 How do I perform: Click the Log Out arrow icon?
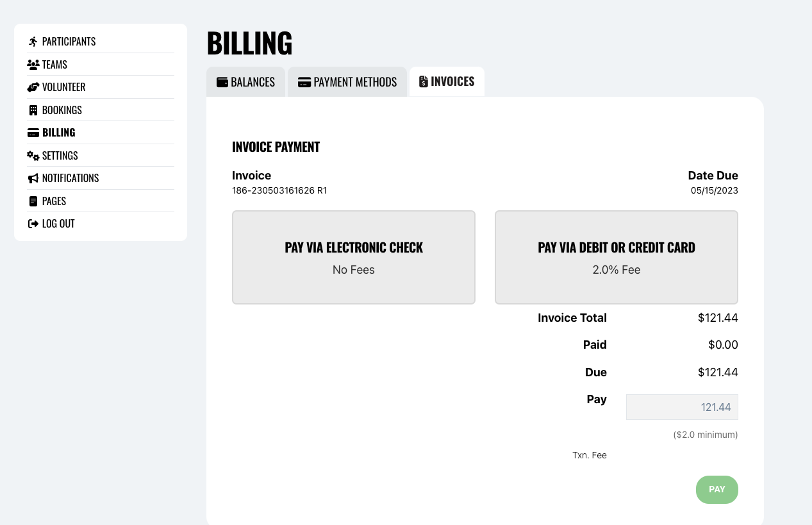[33, 224]
